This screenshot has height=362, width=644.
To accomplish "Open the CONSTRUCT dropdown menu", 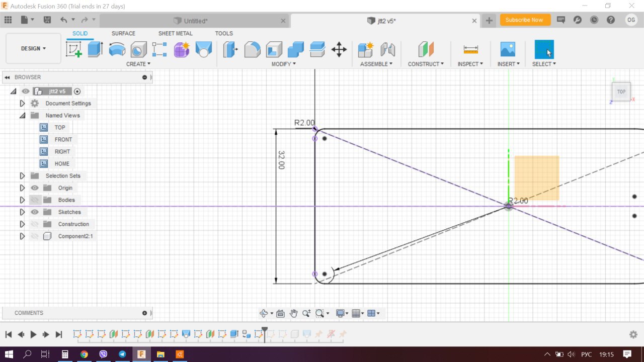I will [426, 64].
